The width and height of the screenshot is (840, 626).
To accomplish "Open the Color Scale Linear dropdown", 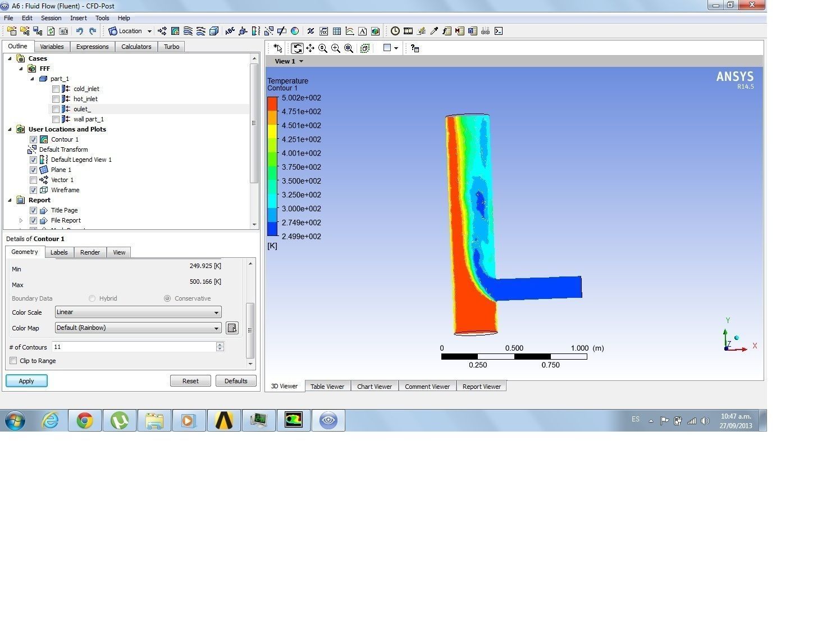I will point(138,312).
